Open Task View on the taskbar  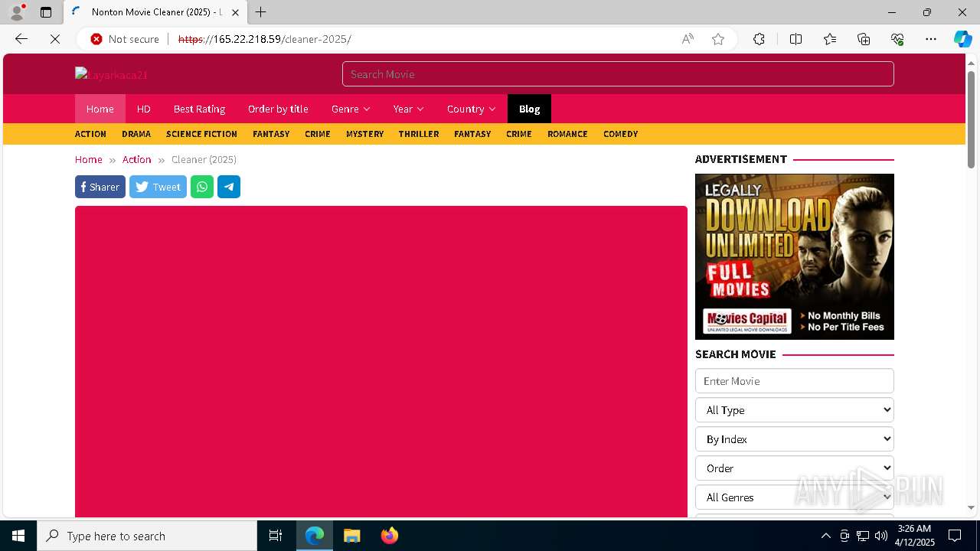[276, 536]
